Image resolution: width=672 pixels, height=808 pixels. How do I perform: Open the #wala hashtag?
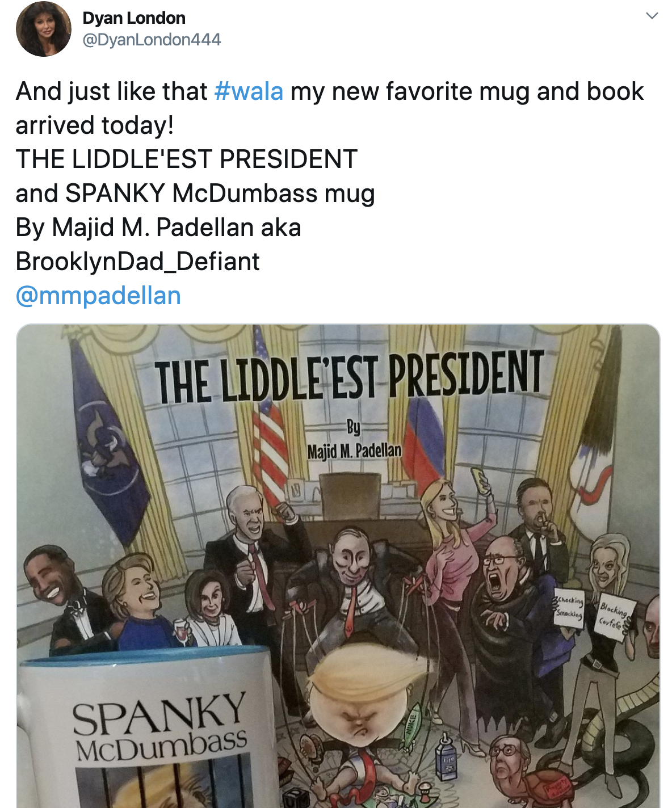[249, 91]
